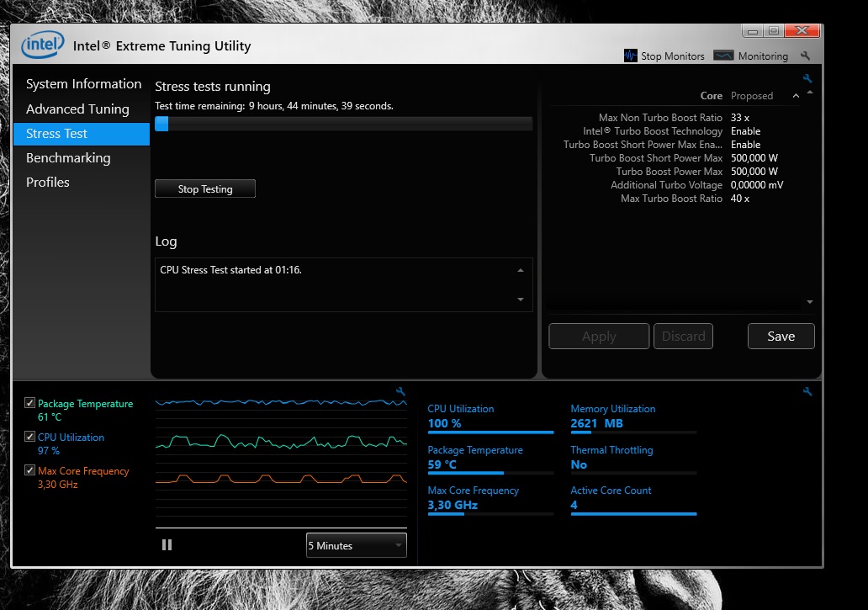Click the '97 %' reading under CPU Utilization
The image size is (868, 610).
[x=48, y=451]
